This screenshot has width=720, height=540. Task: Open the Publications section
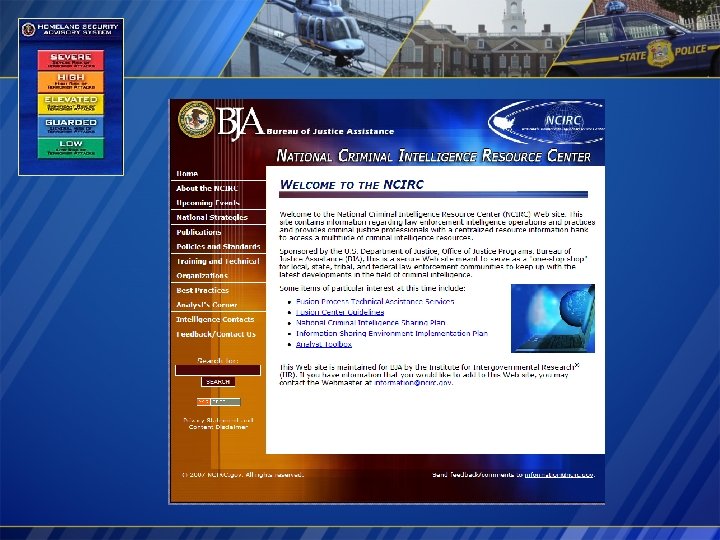tap(199, 232)
